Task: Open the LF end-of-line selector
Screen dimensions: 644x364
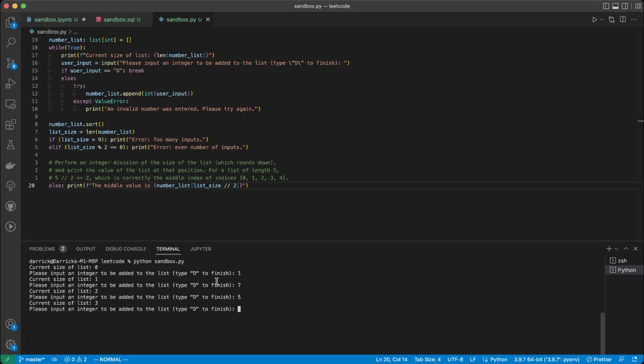Action: tap(473, 360)
